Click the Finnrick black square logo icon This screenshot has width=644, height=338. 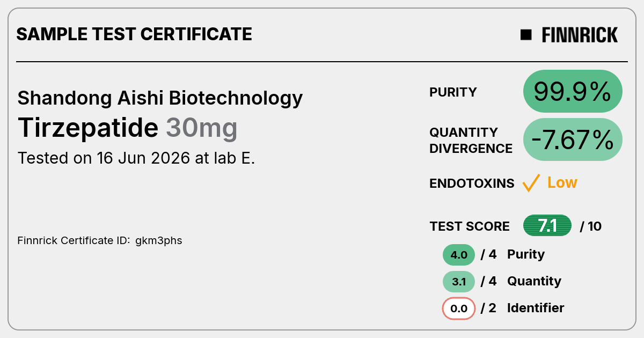click(526, 35)
